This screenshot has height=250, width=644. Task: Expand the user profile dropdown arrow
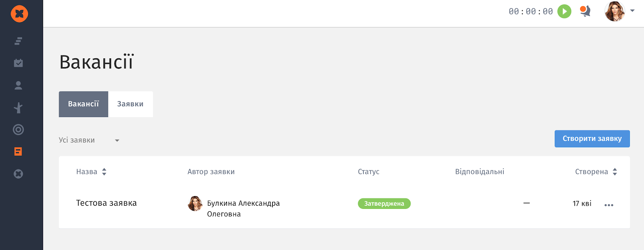coord(632,11)
